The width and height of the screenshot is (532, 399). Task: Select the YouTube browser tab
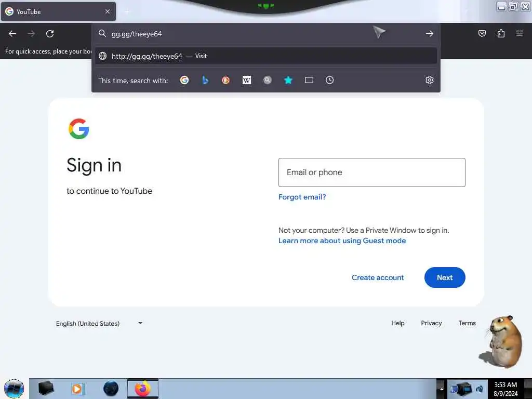(58, 11)
